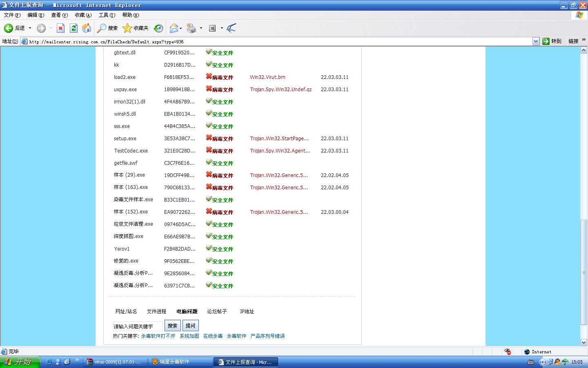Open the 工具 (Tools) menu
588x368 pixels.
107,15
